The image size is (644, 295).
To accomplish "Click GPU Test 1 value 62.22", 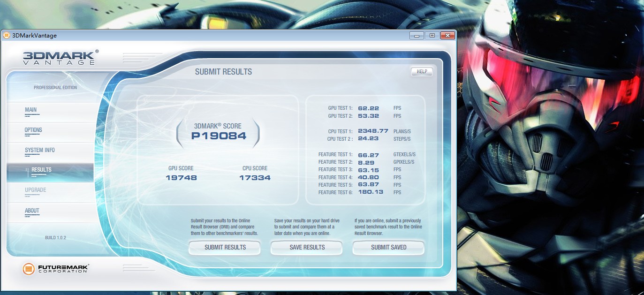I will (x=368, y=108).
